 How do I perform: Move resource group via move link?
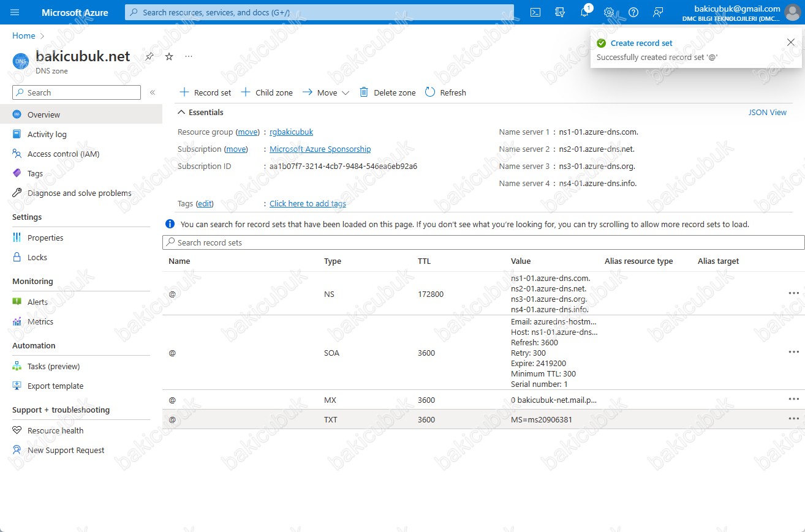pyautogui.click(x=248, y=132)
